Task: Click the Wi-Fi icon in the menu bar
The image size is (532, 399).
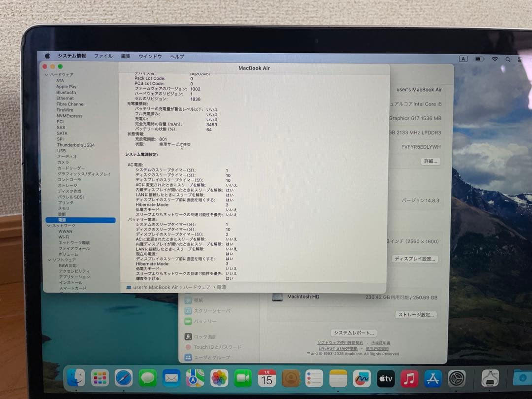Action: click(x=495, y=59)
